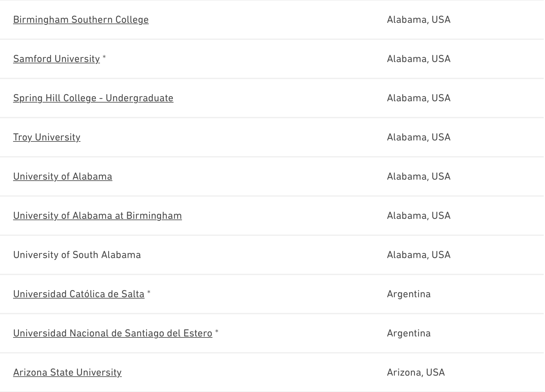
Task: Click asterisk after Santiago del Estero name
Action: pos(217,332)
